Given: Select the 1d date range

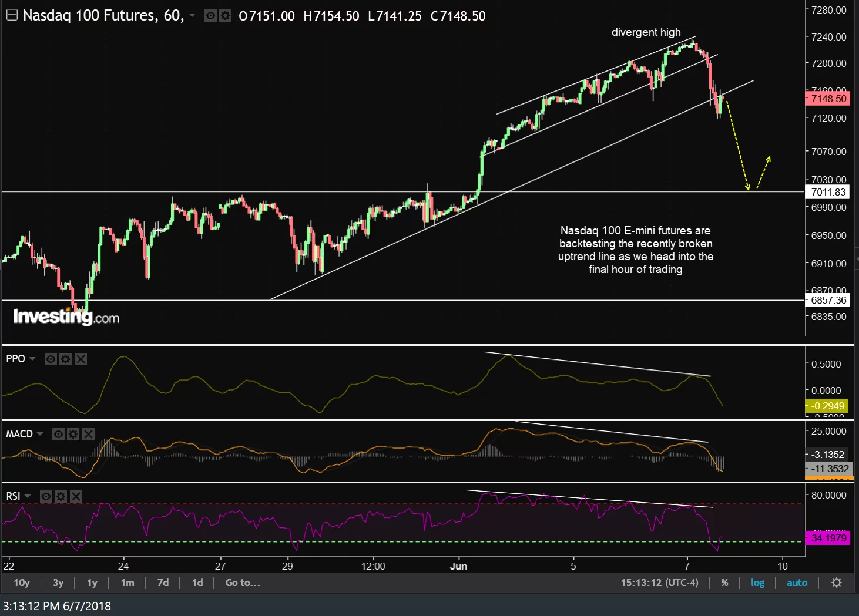Looking at the screenshot, I should coord(197,583).
